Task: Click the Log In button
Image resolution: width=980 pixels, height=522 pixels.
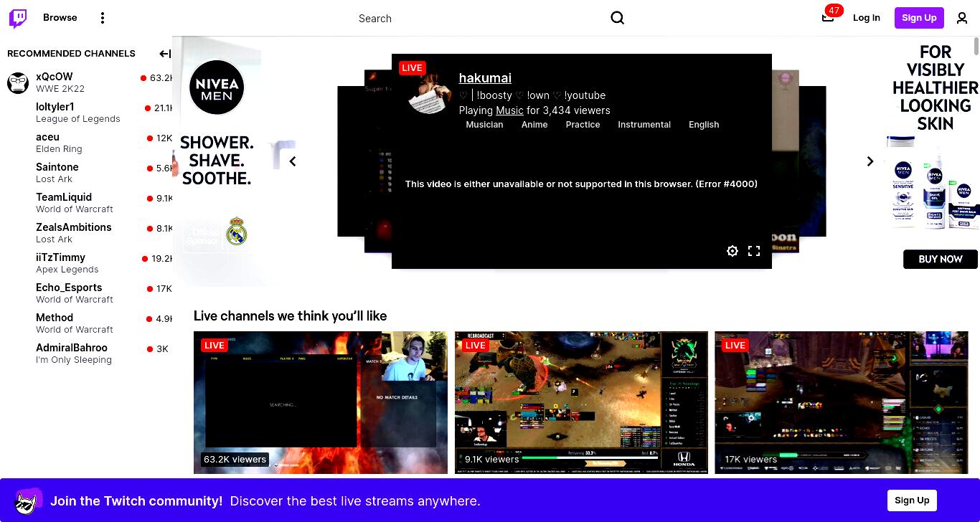Action: coord(867,18)
